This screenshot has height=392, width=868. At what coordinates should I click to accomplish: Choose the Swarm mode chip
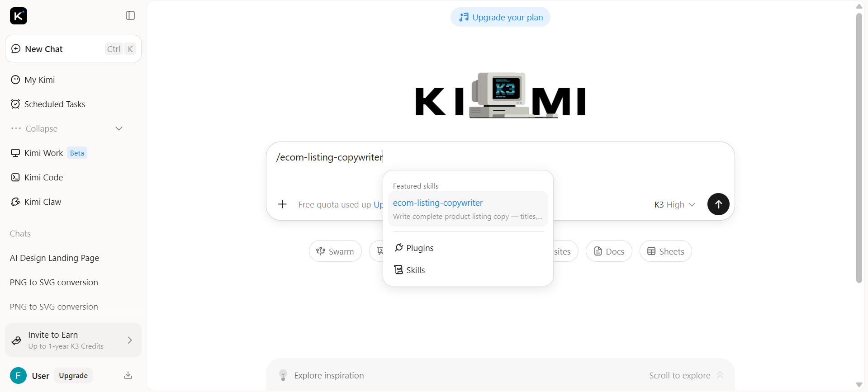[335, 251]
